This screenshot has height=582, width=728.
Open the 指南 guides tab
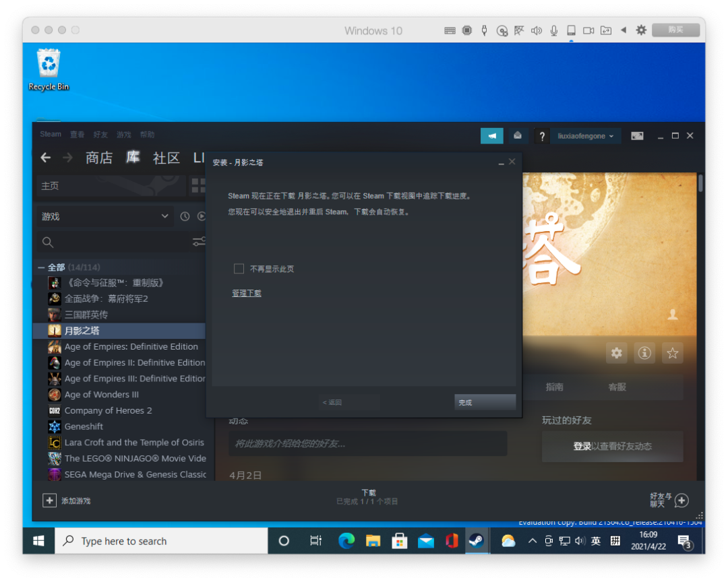coord(554,387)
